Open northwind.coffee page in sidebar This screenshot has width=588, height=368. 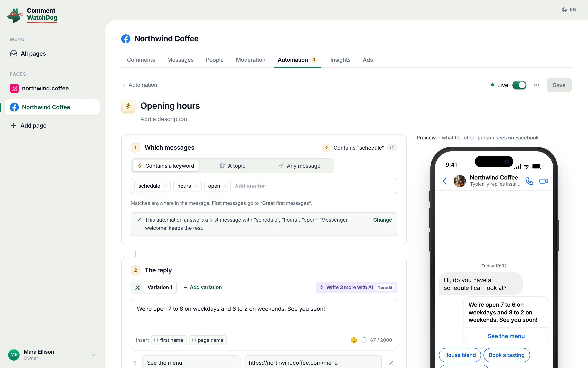point(52,88)
